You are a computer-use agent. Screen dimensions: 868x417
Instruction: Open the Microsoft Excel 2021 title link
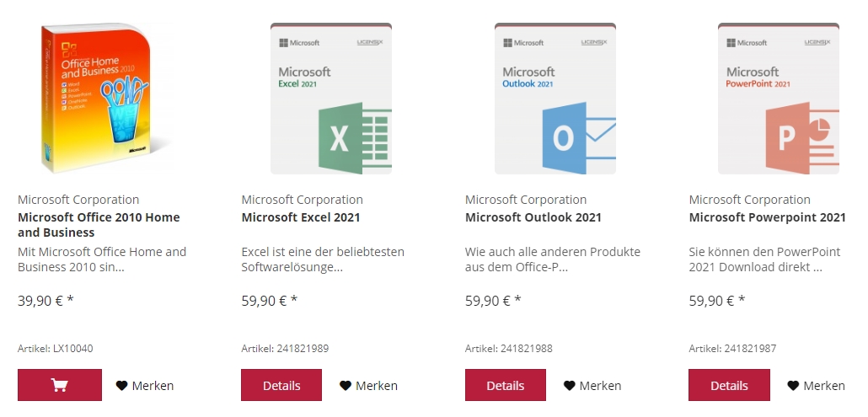pyautogui.click(x=301, y=217)
